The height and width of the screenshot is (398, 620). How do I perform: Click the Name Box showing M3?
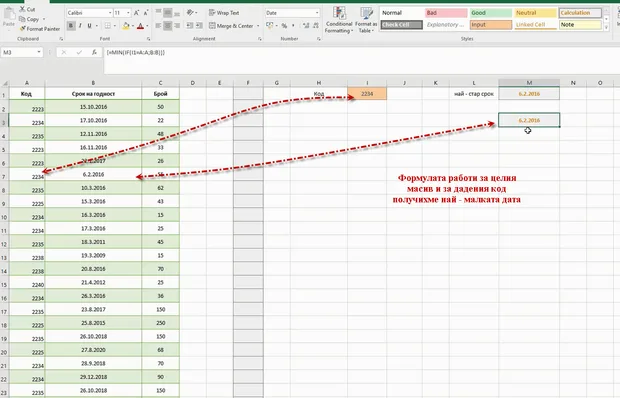[22, 52]
